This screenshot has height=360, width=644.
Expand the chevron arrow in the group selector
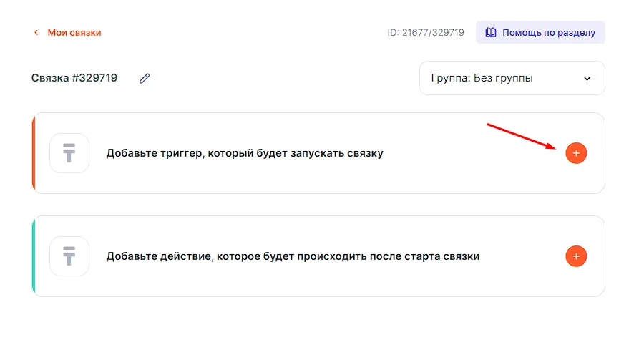coord(587,79)
